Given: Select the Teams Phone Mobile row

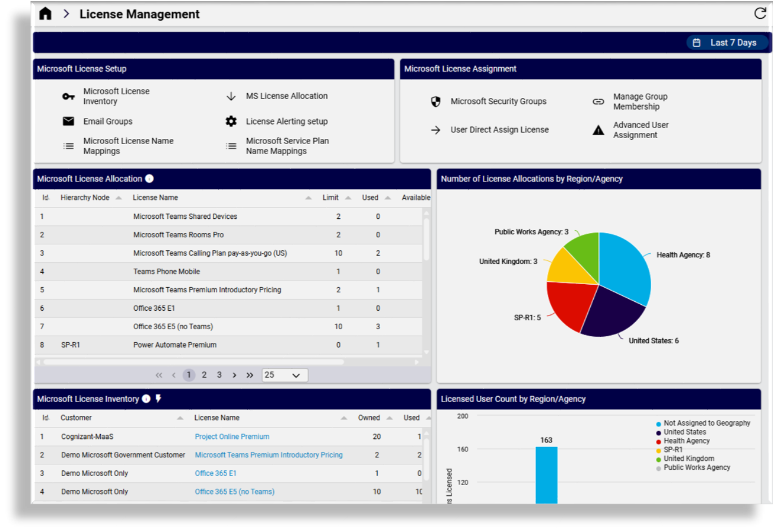Looking at the screenshot, I should tap(228, 272).
